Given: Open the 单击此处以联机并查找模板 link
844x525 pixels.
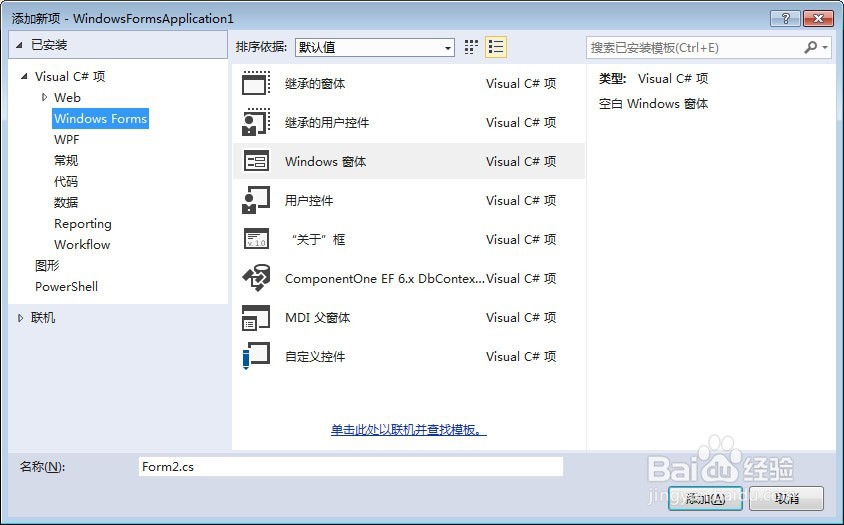Looking at the screenshot, I should (x=409, y=430).
